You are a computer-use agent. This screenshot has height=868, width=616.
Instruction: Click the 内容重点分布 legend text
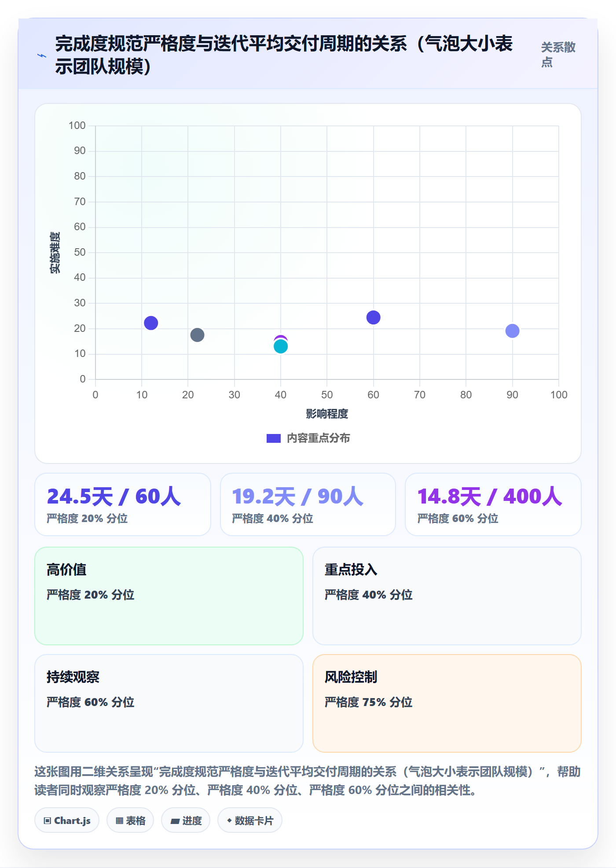[318, 438]
